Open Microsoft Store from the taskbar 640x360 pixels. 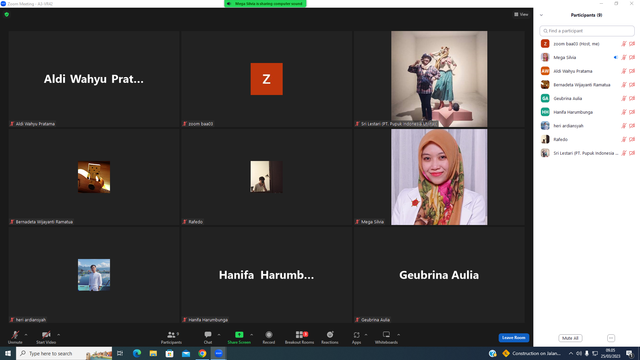169,353
